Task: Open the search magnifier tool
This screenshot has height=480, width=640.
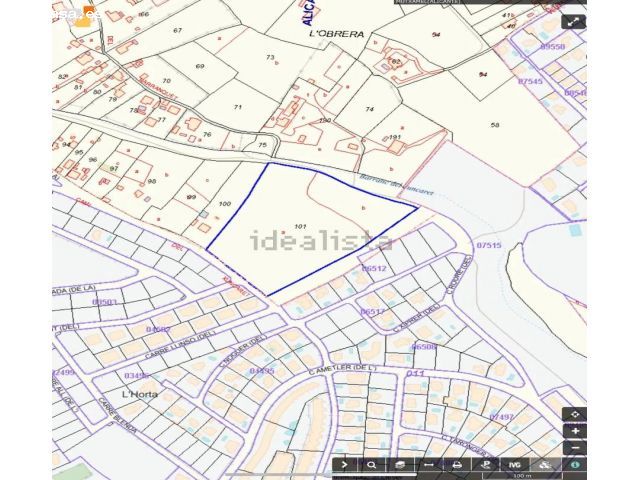Action: [371, 464]
